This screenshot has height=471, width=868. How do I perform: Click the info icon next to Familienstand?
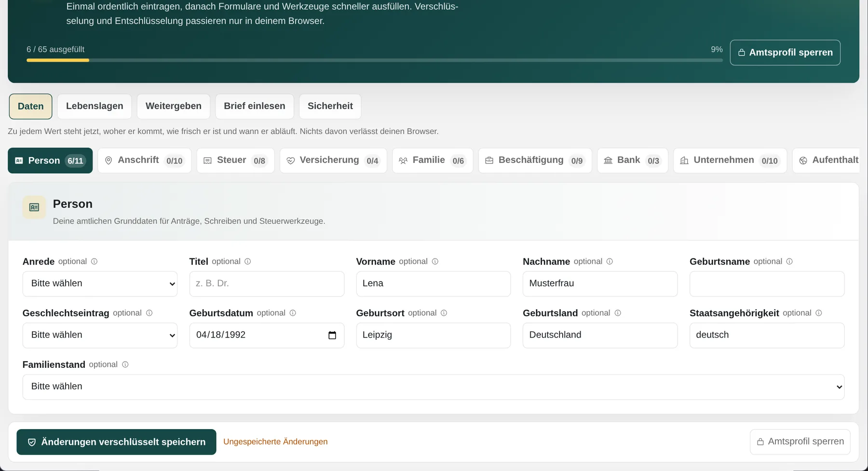[125, 364]
